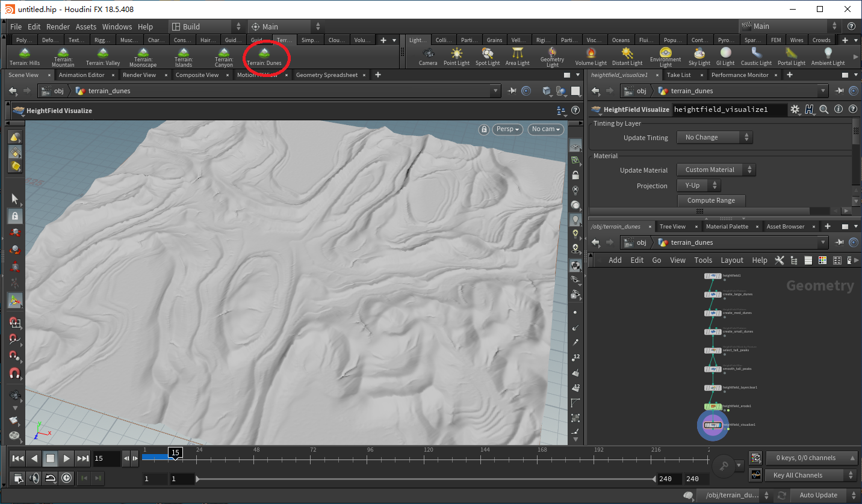Toggle the viewport lock icon near Persp
This screenshot has width=862, height=504.
(x=484, y=129)
